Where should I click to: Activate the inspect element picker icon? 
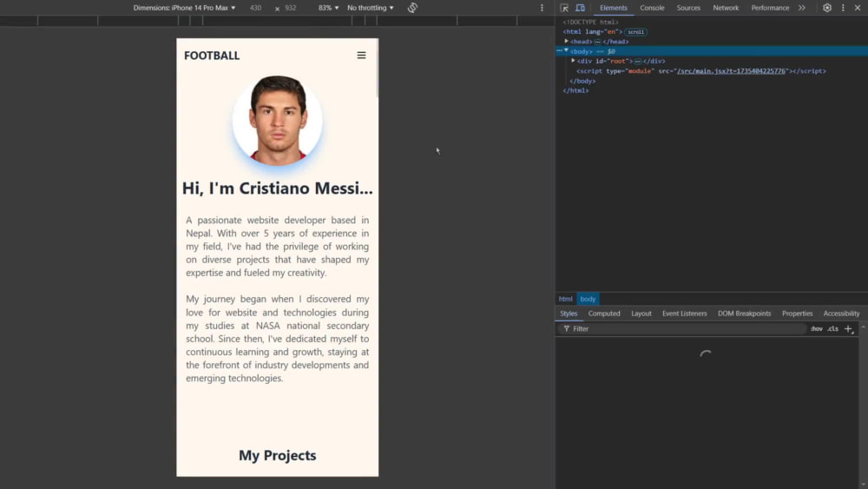[x=564, y=8]
